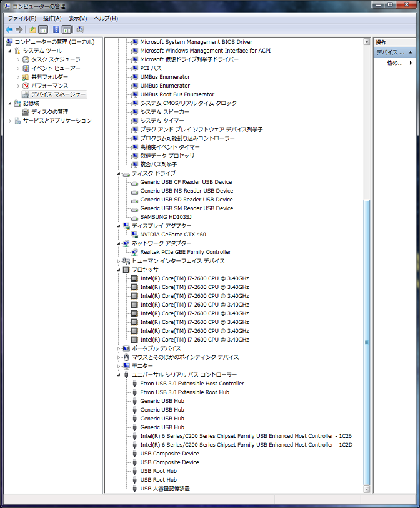The width and height of the screenshot is (420, 508).
Task: Click the ヒューマン インターフェイス デバイス category icon
Action: tap(126, 261)
